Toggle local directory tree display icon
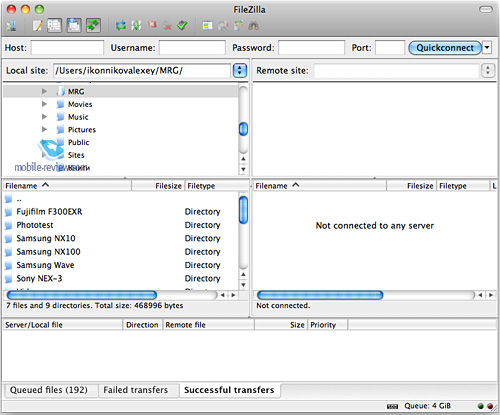This screenshot has width=500, height=415. click(54, 26)
